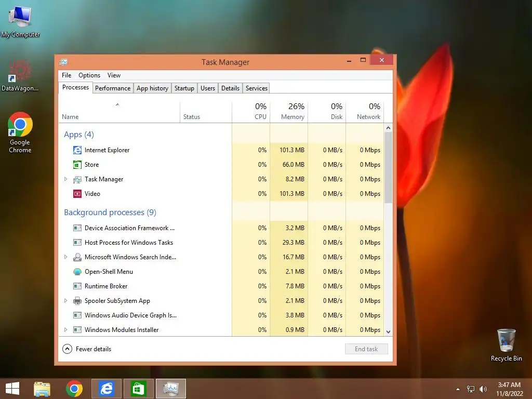Open the Options menu
Viewport: 532px width, 399px height.
tap(89, 75)
